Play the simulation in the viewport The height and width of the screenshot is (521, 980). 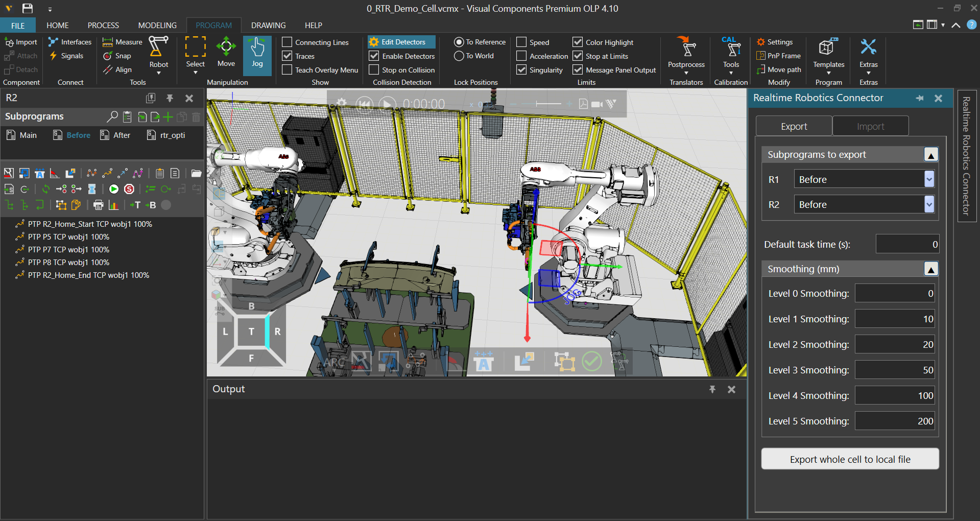coord(387,104)
